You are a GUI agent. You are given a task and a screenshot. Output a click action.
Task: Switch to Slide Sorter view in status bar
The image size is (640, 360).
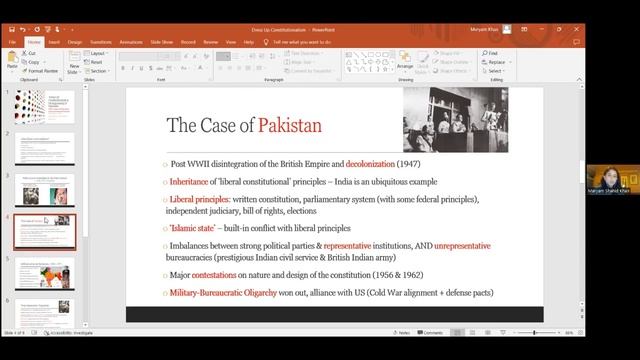[x=472, y=333]
